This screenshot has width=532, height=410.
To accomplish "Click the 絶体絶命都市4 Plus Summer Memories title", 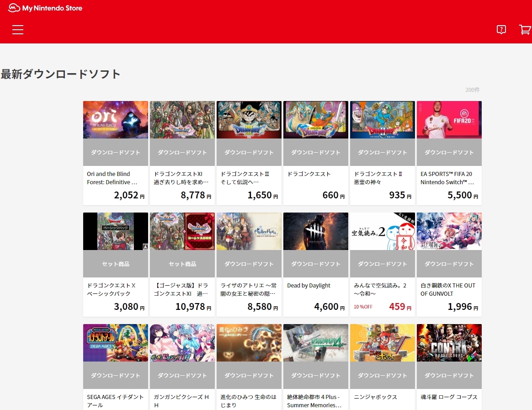I will (314, 401).
